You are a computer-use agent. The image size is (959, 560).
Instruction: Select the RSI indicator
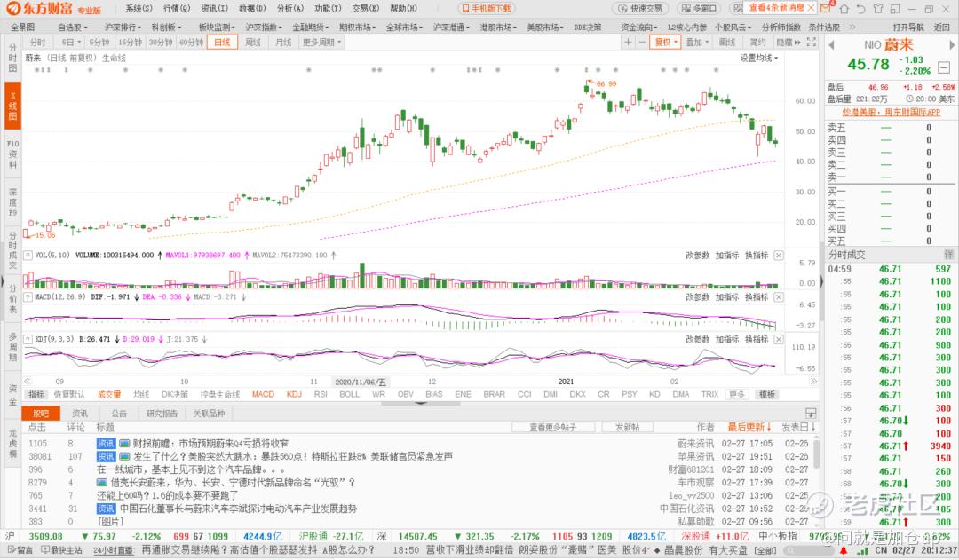pyautogui.click(x=321, y=395)
